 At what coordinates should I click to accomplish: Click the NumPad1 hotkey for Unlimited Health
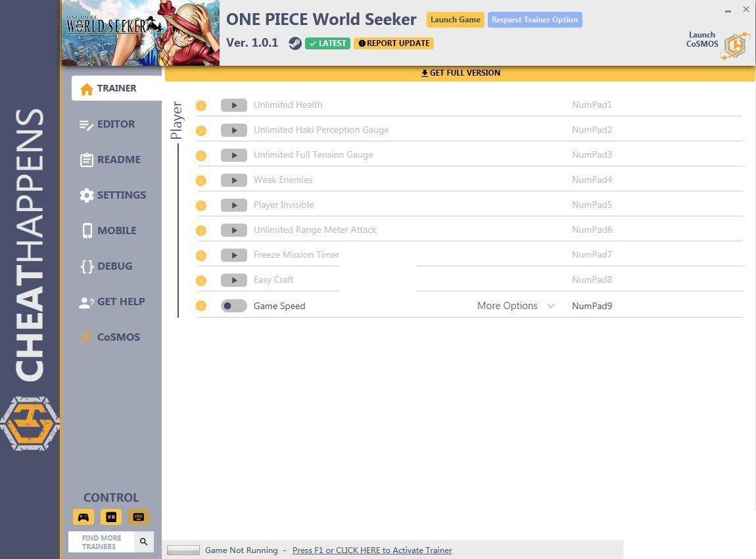point(592,105)
